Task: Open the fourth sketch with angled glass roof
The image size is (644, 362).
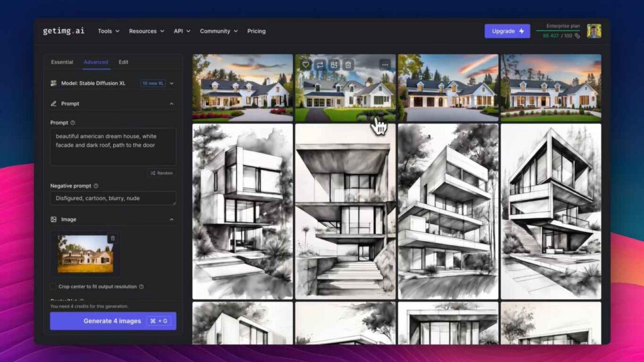Action: (x=551, y=212)
